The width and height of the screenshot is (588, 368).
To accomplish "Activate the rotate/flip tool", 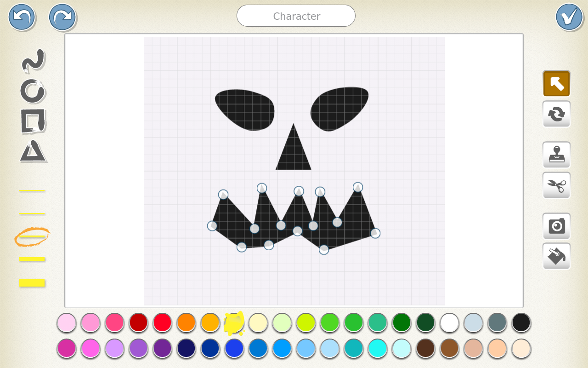I will (x=556, y=114).
